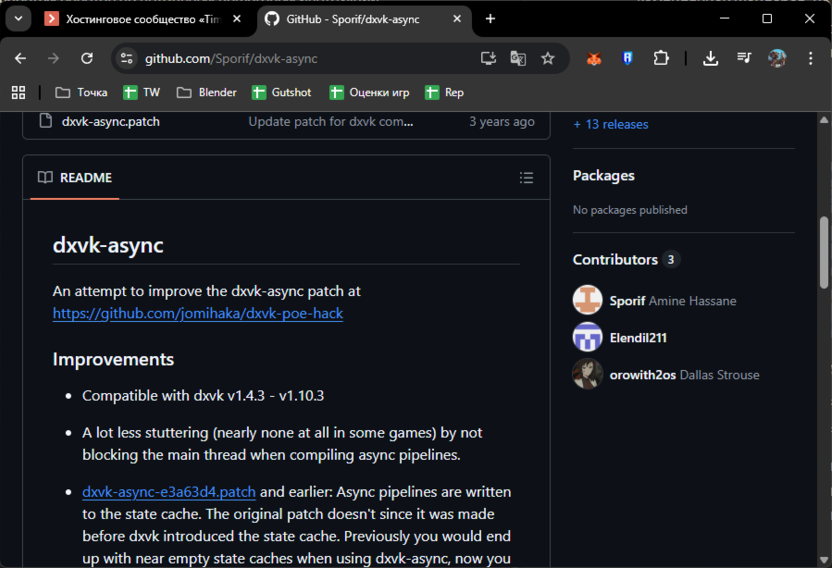The height and width of the screenshot is (568, 832).
Task: Open the Bitwarden shield extension
Action: pyautogui.click(x=627, y=59)
